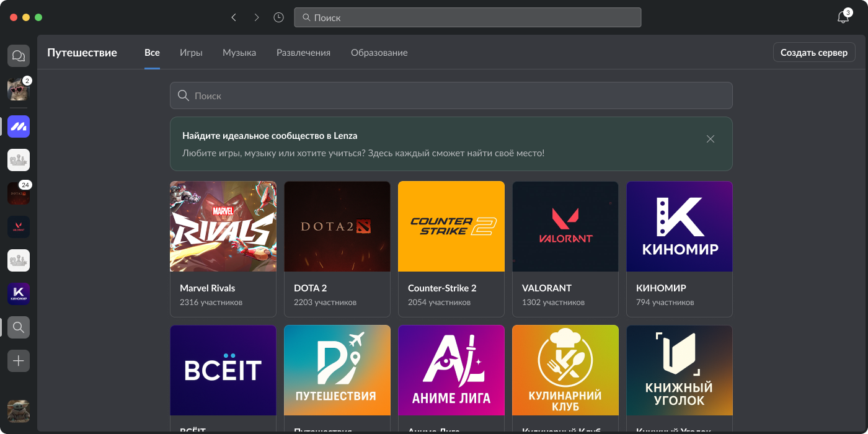Open the direct messages chat icon
868x434 pixels.
(x=19, y=56)
